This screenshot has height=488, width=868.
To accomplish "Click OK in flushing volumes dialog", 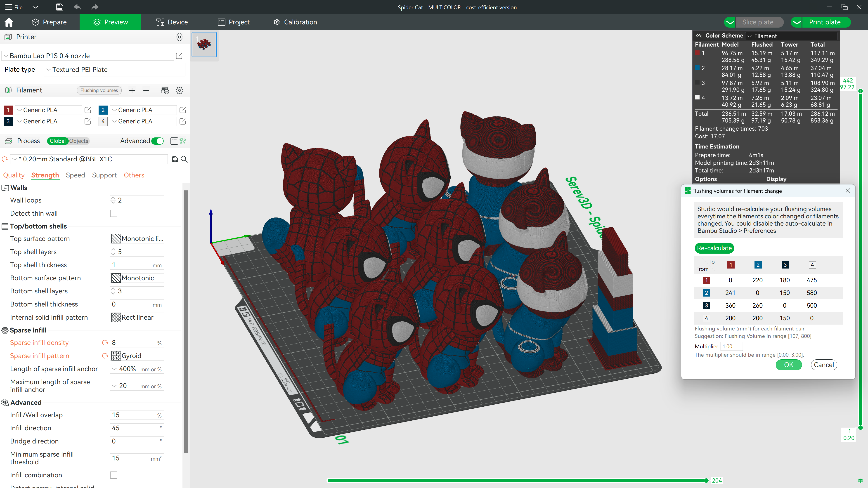I will [788, 365].
